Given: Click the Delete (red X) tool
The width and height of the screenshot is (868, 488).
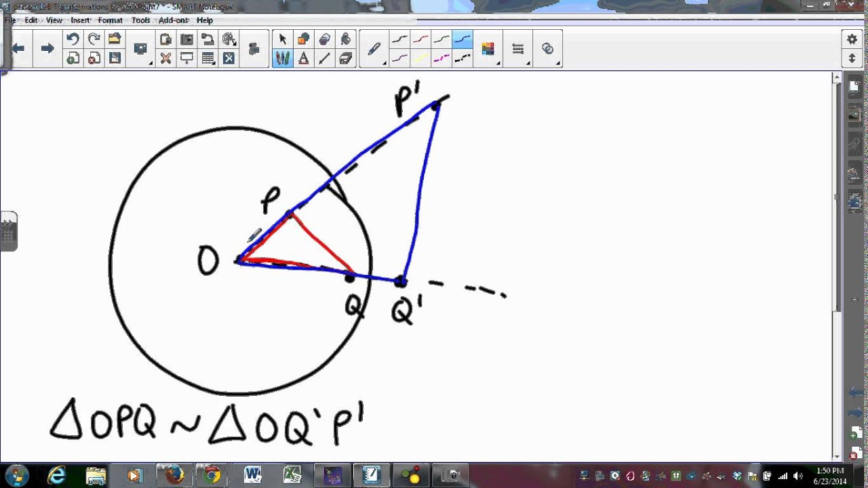Looking at the screenshot, I should (x=165, y=58).
